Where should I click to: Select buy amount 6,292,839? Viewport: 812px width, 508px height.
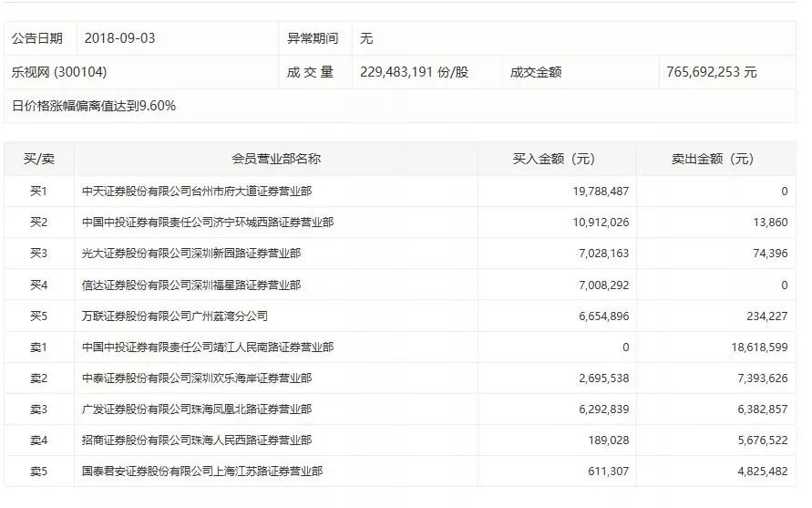(604, 410)
